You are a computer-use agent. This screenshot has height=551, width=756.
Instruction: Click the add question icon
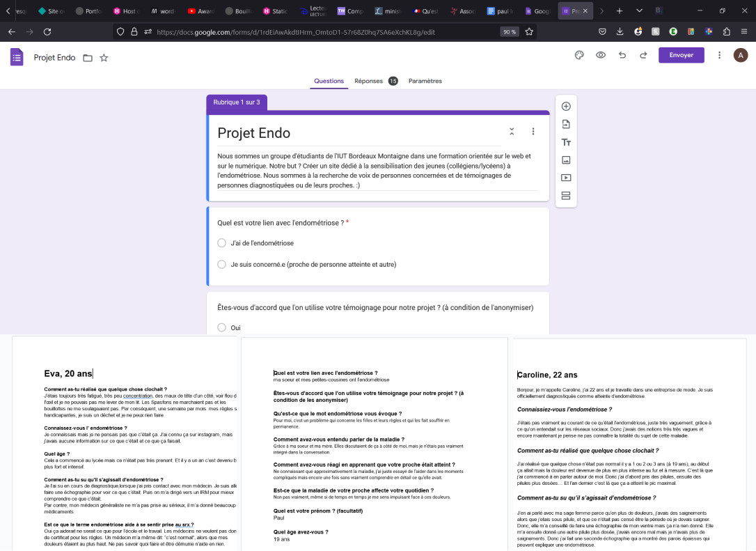coord(566,107)
